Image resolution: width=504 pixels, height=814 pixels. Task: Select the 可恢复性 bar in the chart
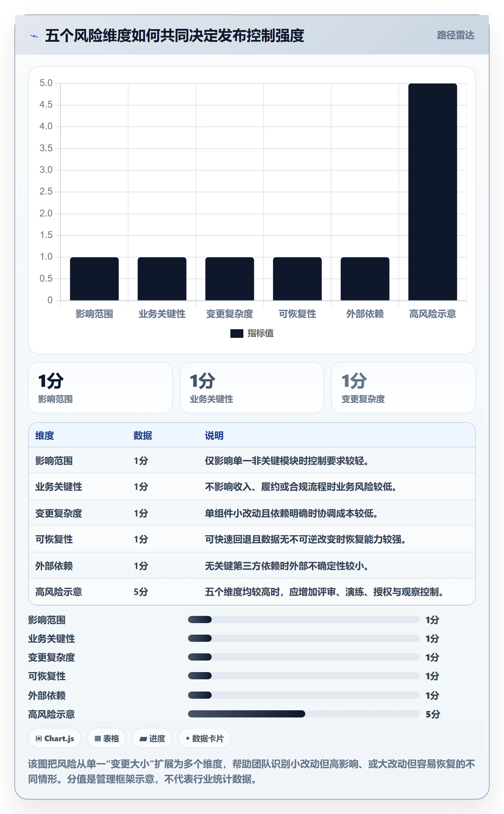[x=297, y=279]
